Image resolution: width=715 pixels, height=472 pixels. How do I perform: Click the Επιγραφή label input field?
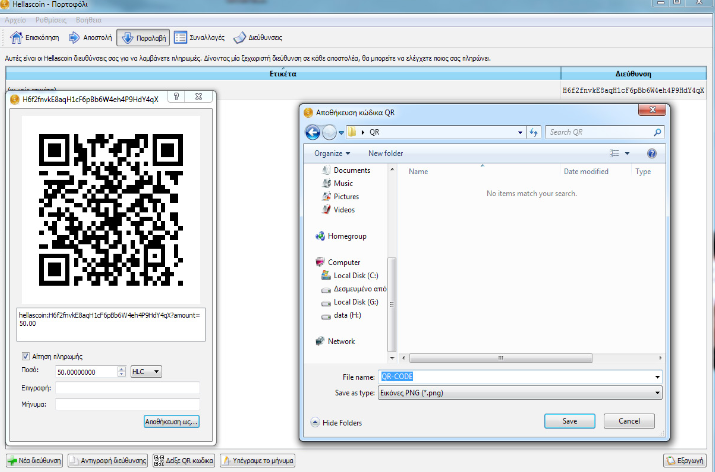point(127,388)
